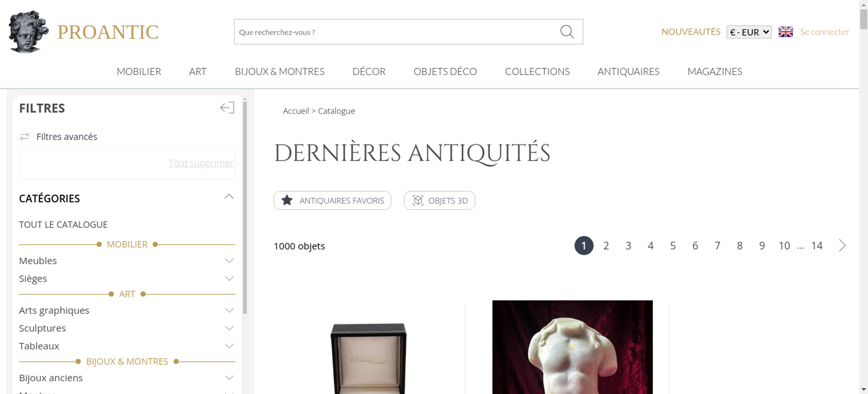Go to next results page arrow
Screen dimensions: 868x394
tap(842, 246)
